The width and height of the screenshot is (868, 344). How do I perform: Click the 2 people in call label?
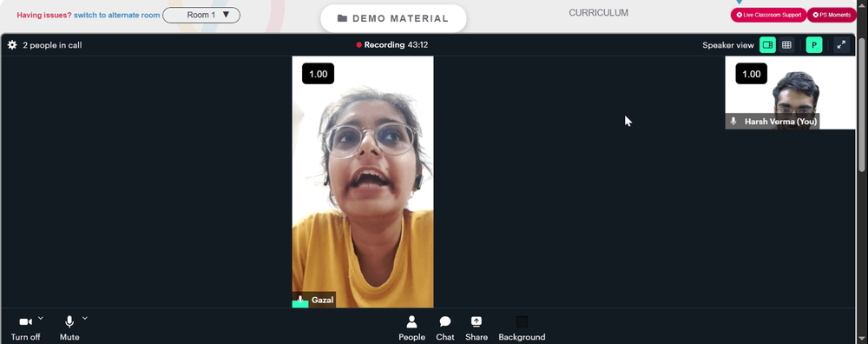coord(52,45)
